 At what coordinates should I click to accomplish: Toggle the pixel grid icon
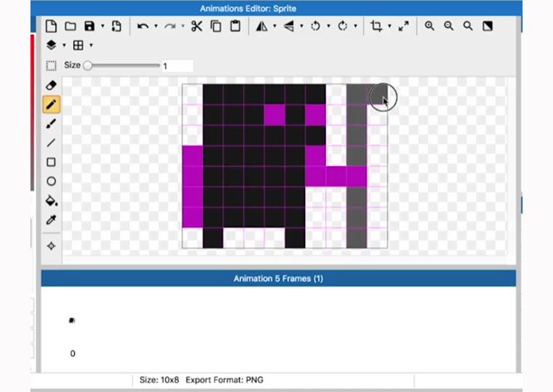[x=78, y=45]
